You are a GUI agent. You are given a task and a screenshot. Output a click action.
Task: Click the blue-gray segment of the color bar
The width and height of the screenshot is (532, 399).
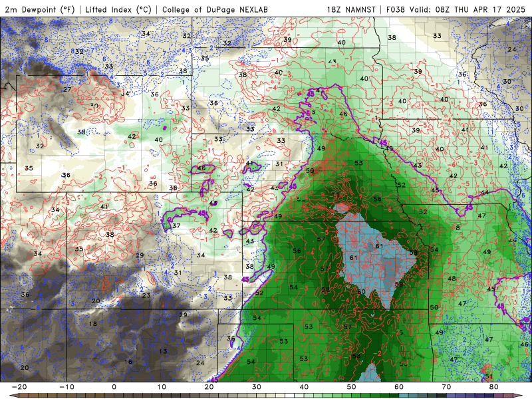pyautogui.click(x=404, y=395)
